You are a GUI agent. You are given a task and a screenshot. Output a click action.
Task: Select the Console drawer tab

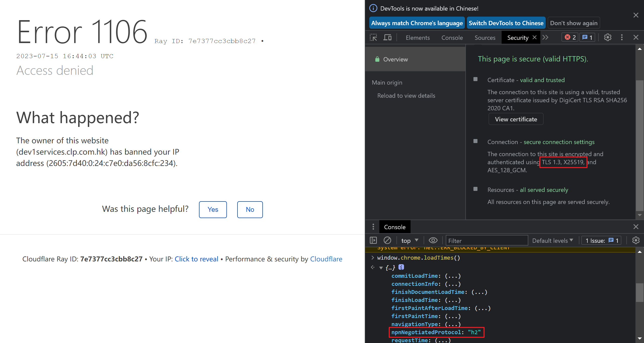pyautogui.click(x=395, y=227)
